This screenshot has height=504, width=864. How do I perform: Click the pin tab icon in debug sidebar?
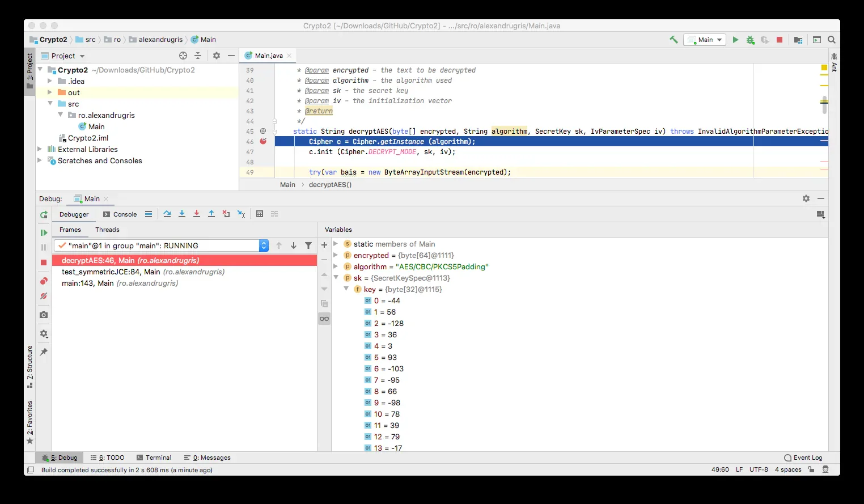[x=44, y=352]
